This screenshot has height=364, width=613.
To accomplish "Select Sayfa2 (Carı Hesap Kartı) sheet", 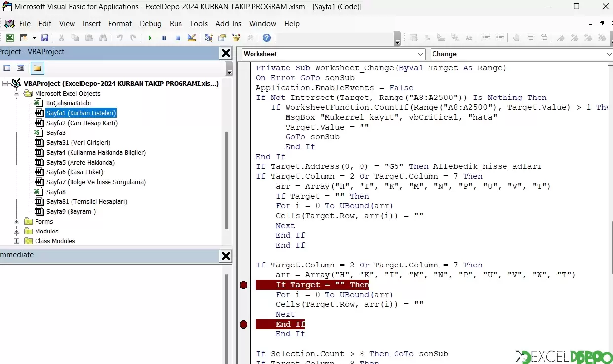I will click(82, 123).
